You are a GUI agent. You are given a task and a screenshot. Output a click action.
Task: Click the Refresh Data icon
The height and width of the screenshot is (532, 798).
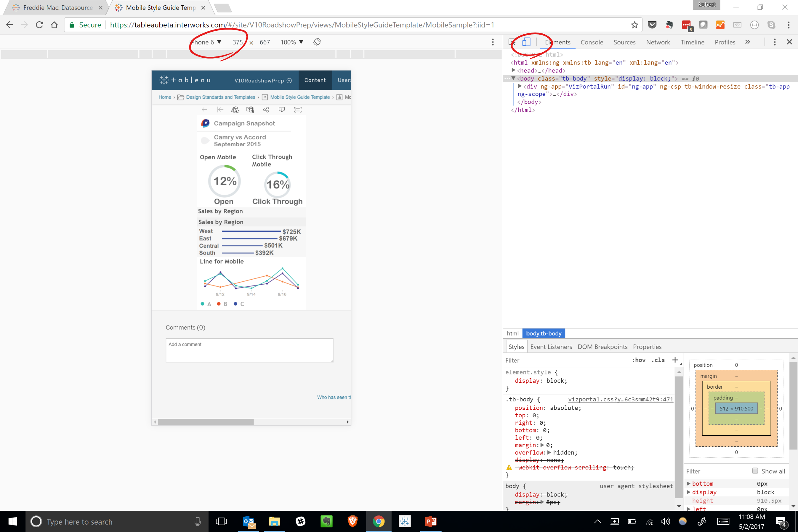[x=235, y=109]
